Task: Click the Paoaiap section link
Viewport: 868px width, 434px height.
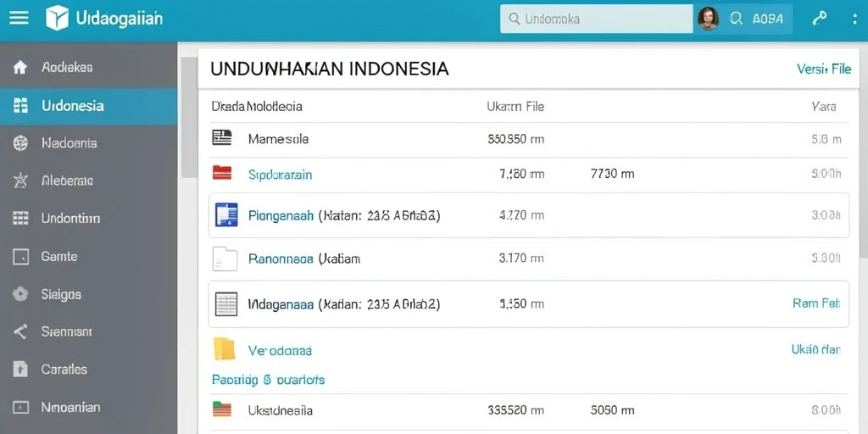Action: point(268,380)
